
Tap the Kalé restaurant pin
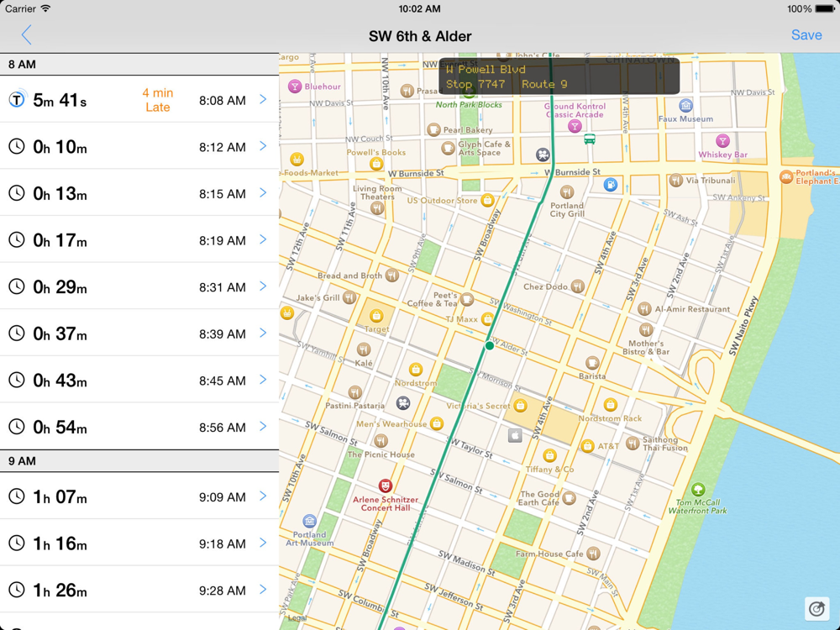pos(364,349)
